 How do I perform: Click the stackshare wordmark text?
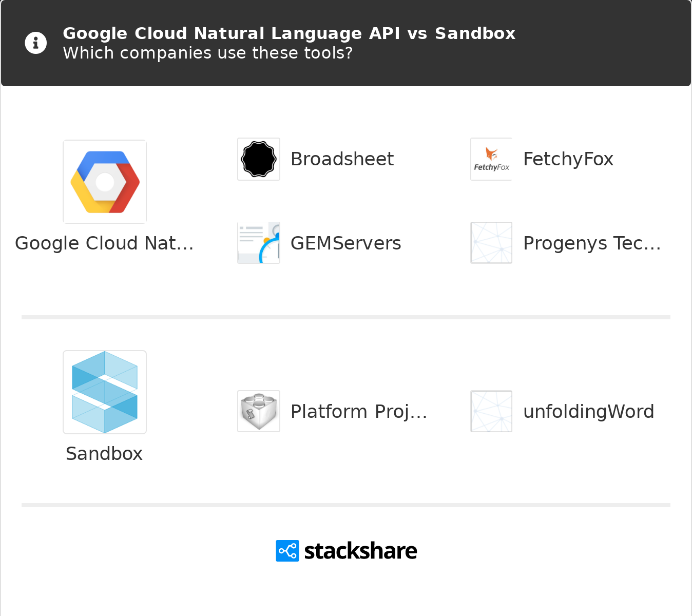pyautogui.click(x=360, y=551)
